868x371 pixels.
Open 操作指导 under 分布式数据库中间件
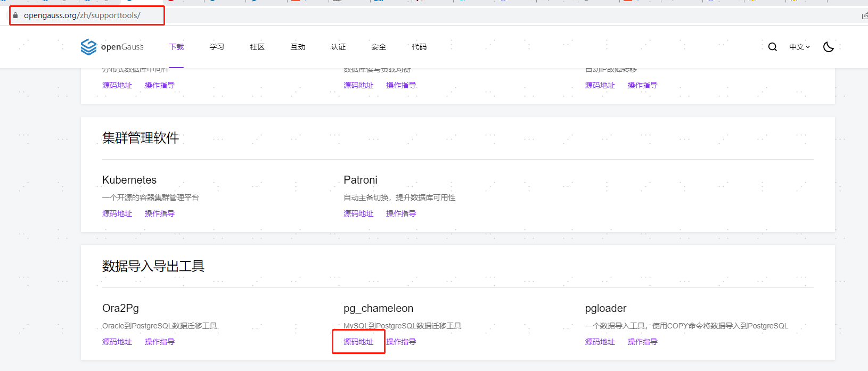[160, 85]
